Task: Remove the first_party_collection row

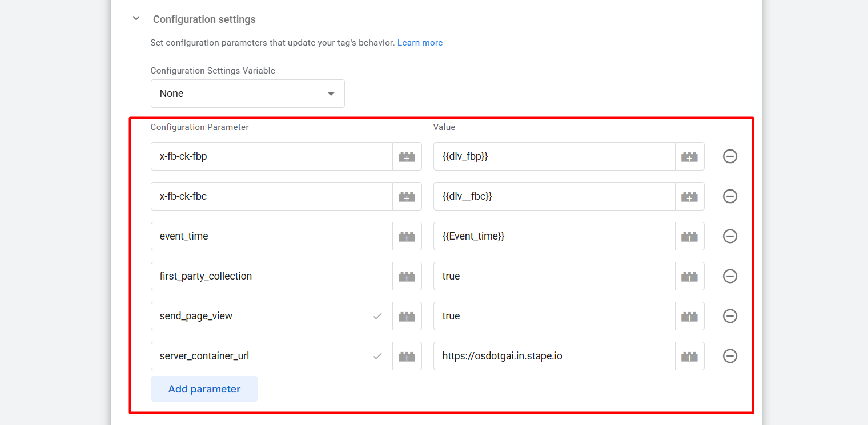Action: pos(730,276)
